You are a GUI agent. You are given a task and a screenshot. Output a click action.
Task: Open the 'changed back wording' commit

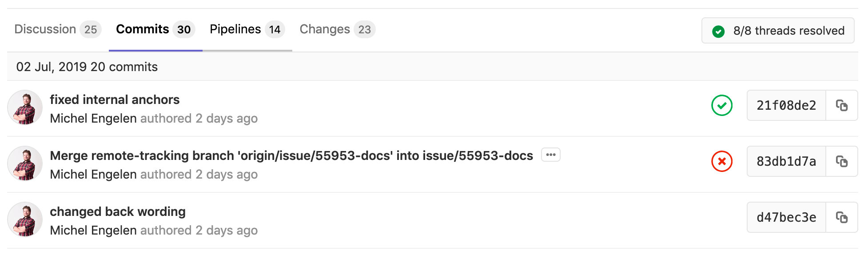(x=118, y=211)
